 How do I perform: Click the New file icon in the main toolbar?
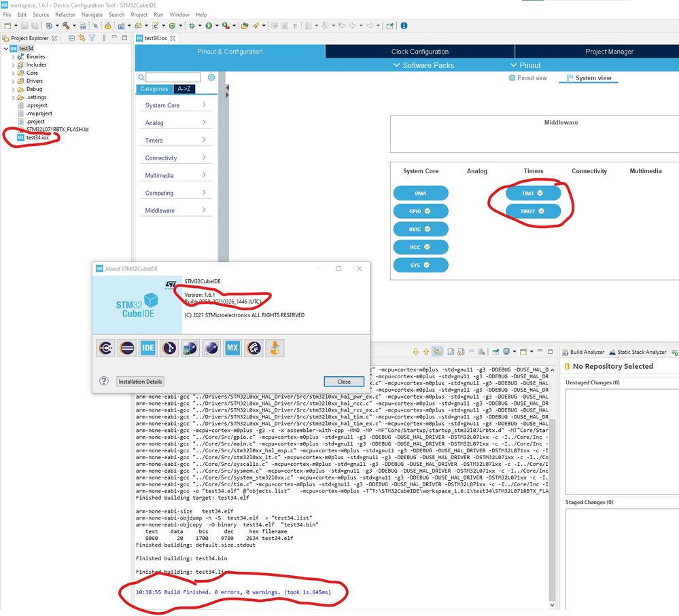click(7, 26)
